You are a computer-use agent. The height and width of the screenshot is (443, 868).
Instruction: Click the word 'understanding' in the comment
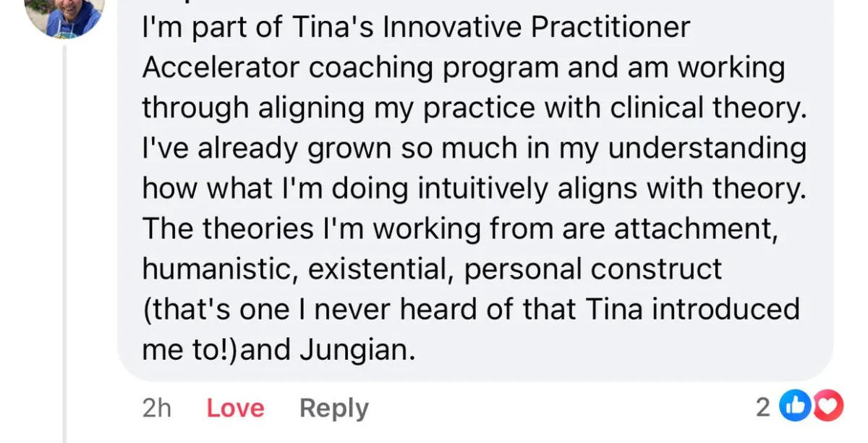point(707,148)
